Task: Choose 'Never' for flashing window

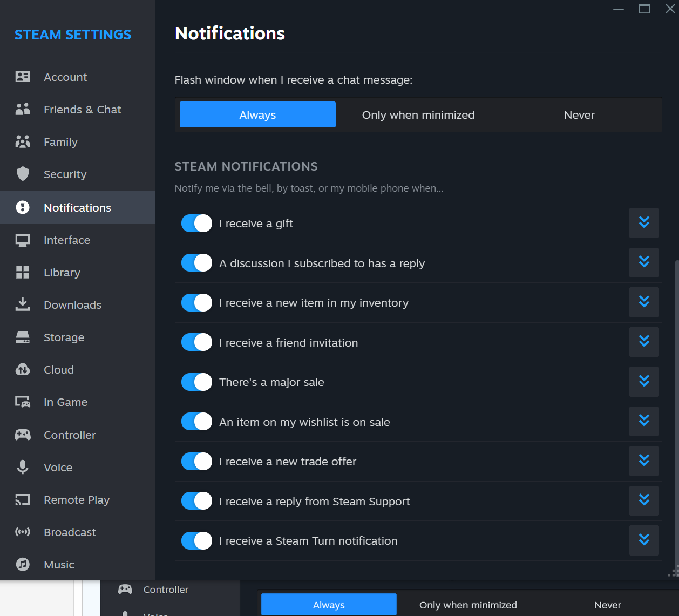Action: [x=579, y=115]
